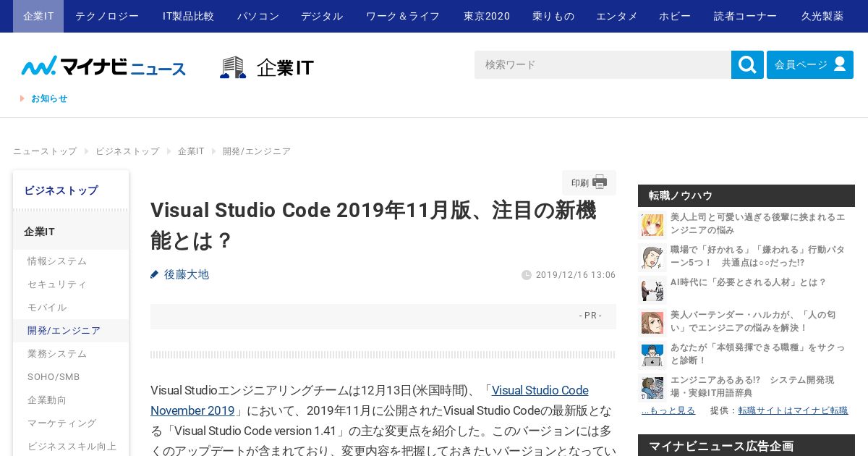Open the ビジネストップ sidebar heading
868x456 pixels.
61,190
